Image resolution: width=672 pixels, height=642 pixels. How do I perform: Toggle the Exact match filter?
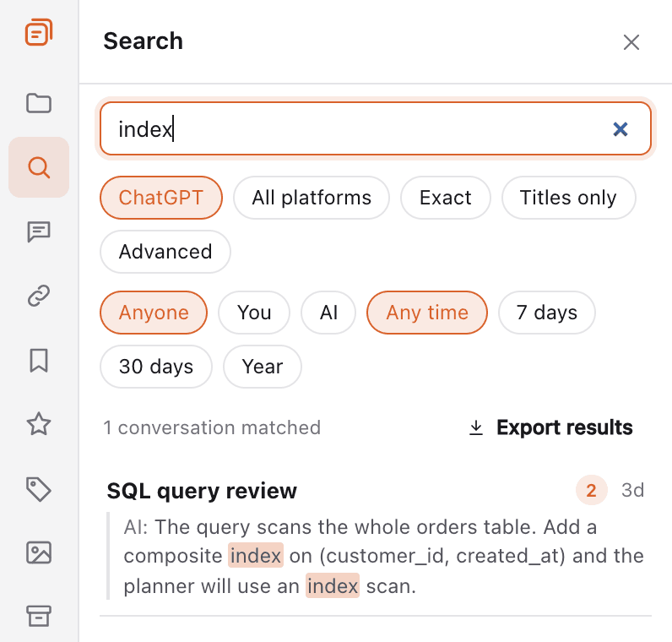point(446,198)
